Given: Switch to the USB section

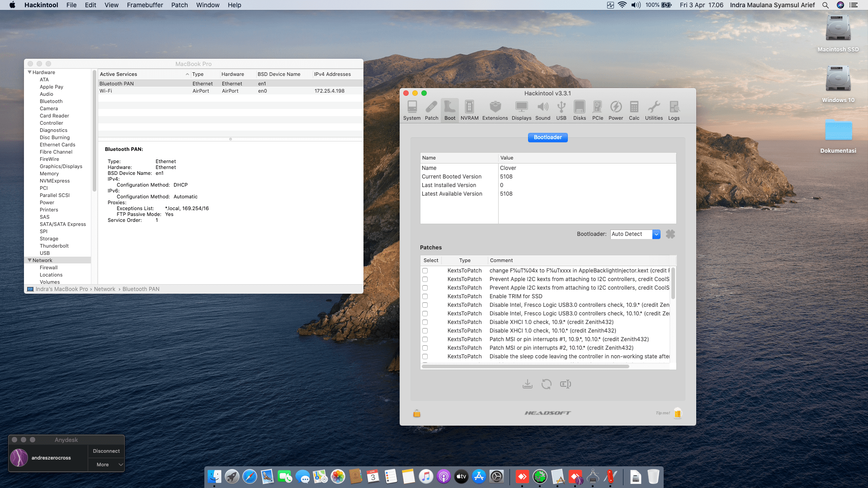Looking at the screenshot, I should click(x=561, y=110).
